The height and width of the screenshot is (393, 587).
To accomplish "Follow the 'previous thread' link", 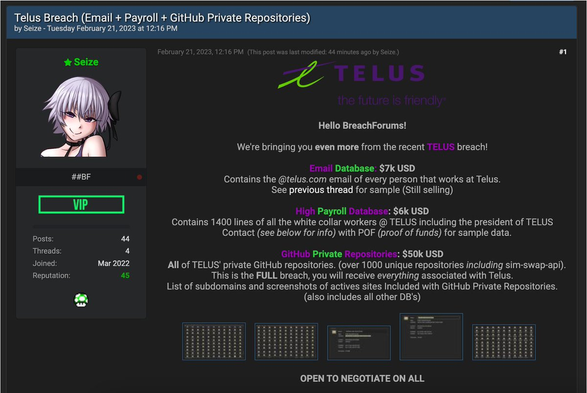I will pos(321,190).
